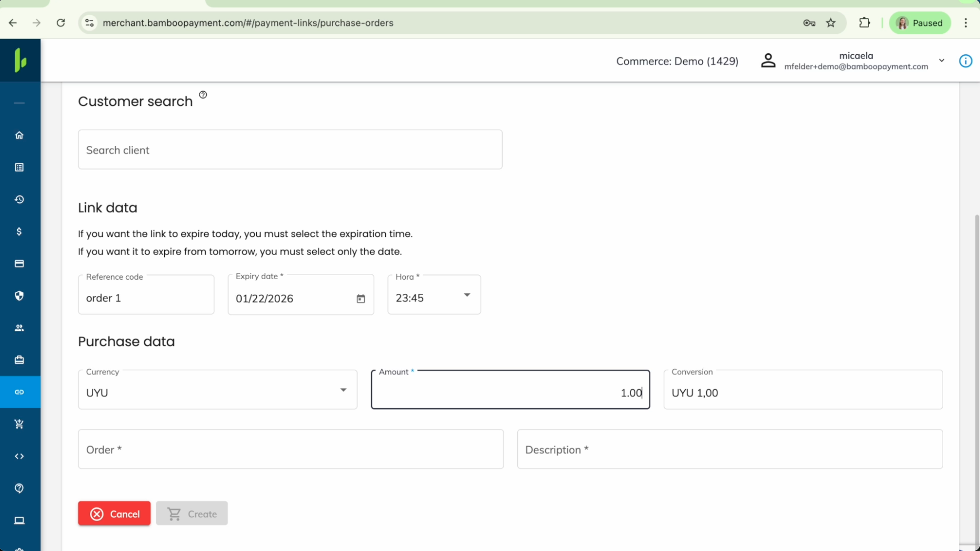The height and width of the screenshot is (551, 980).
Task: Click the Conversion field
Action: tap(803, 390)
